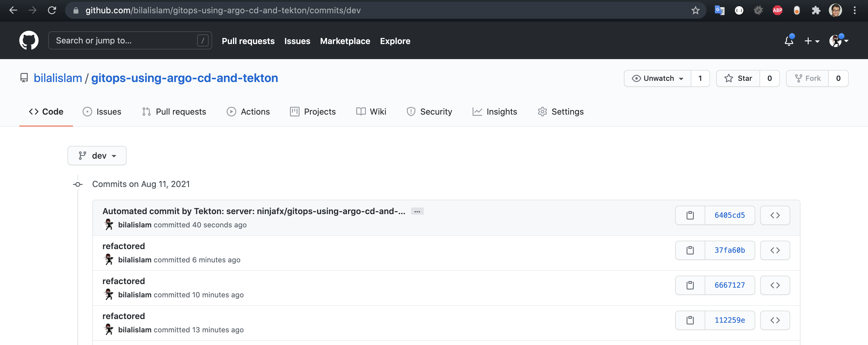
Task: Open the Unwatch dropdown
Action: point(657,78)
